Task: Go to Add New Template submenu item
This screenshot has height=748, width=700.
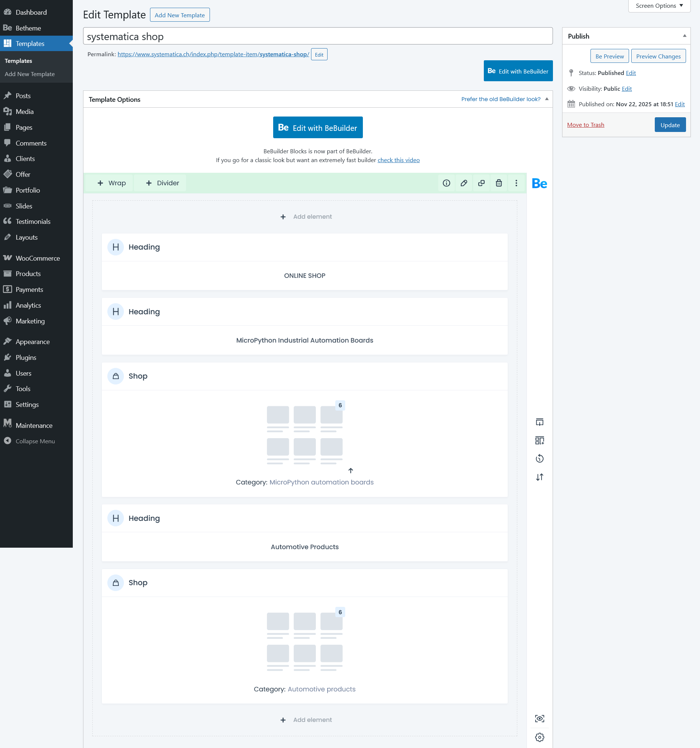Action: pos(30,74)
